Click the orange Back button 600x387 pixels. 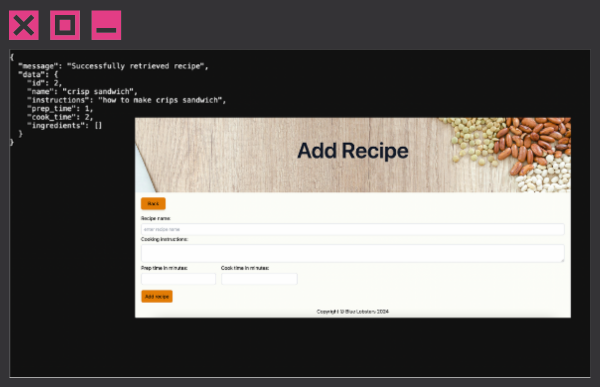(x=153, y=204)
